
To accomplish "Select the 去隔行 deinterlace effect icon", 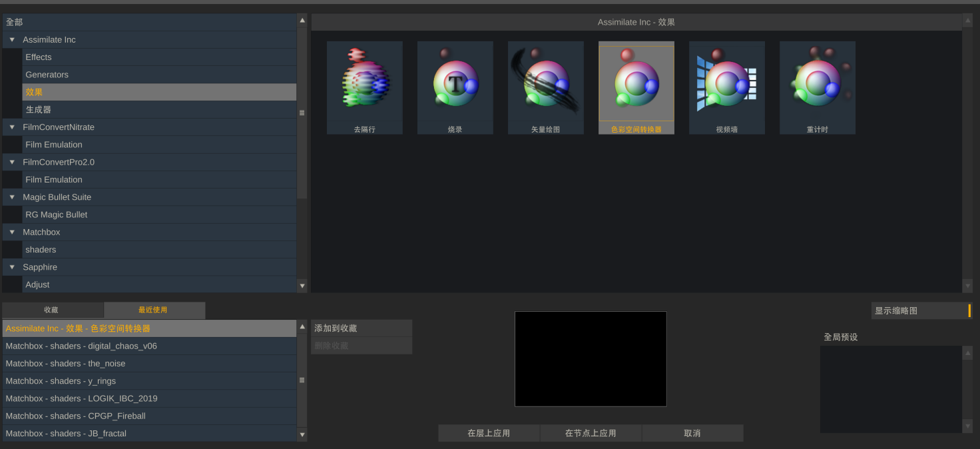I will (x=364, y=87).
